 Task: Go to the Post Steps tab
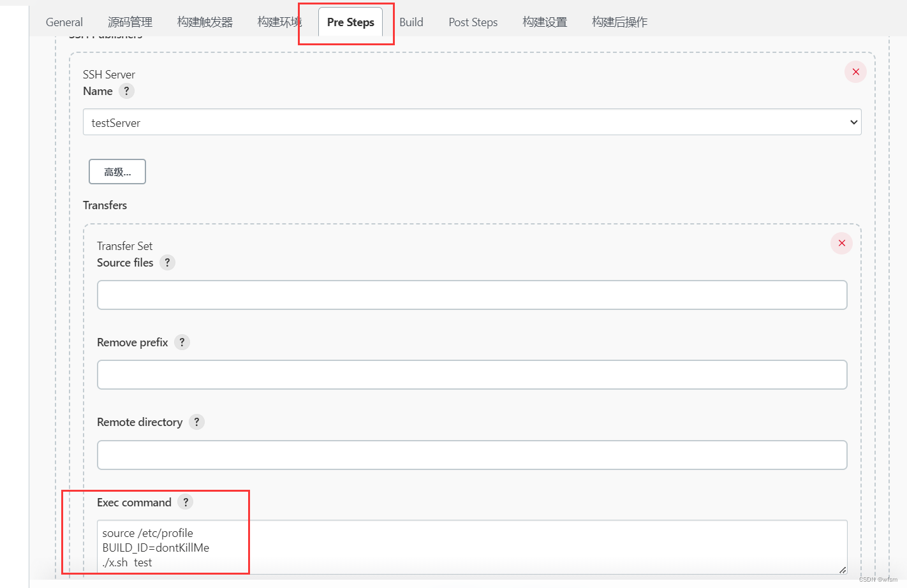473,22
